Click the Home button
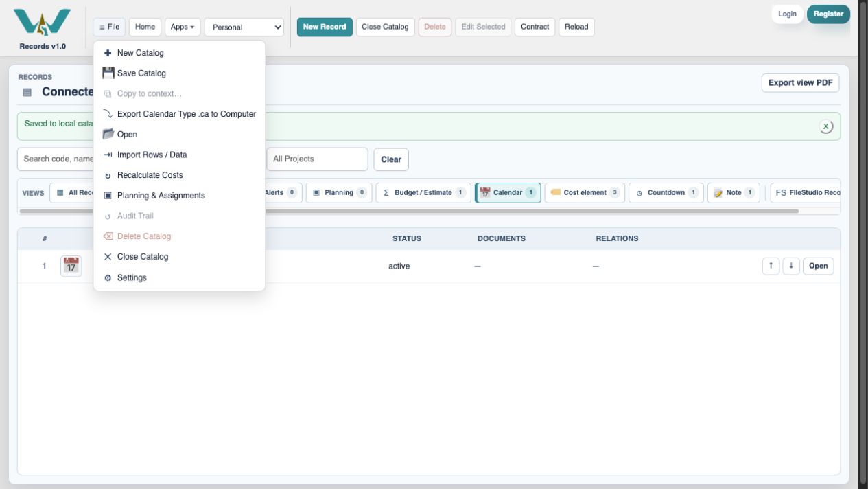Image resolution: width=868 pixels, height=489 pixels. (x=145, y=27)
